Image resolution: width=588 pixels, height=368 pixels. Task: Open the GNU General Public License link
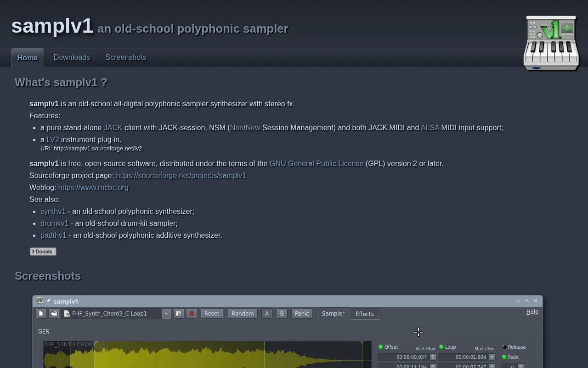(317, 163)
